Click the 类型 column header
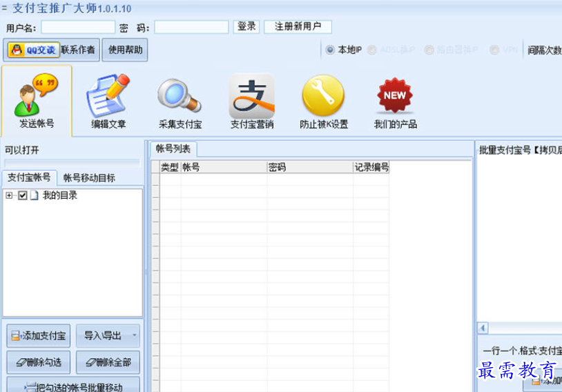This screenshot has width=562, height=392. coord(170,167)
